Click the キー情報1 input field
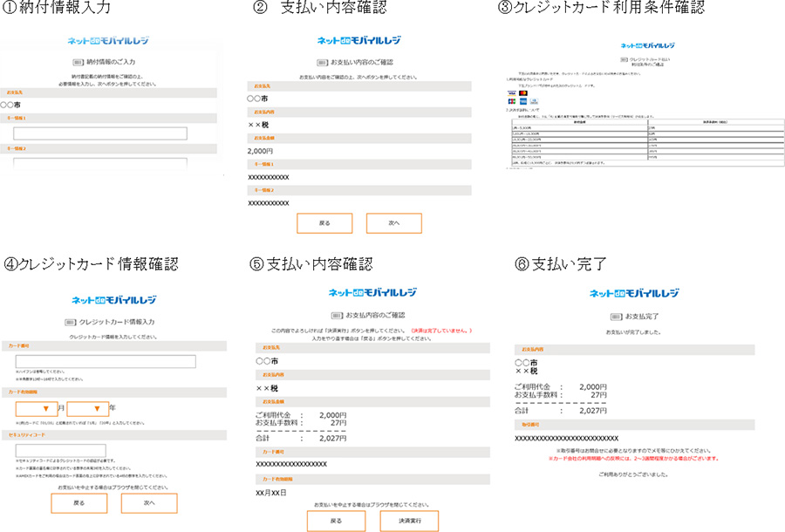Viewport: 785px width, 532px height. (100, 133)
